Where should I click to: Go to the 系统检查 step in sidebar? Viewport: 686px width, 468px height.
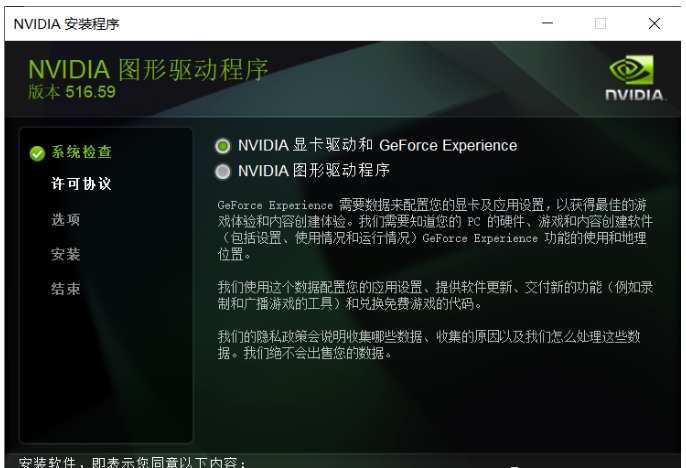pyautogui.click(x=80, y=153)
